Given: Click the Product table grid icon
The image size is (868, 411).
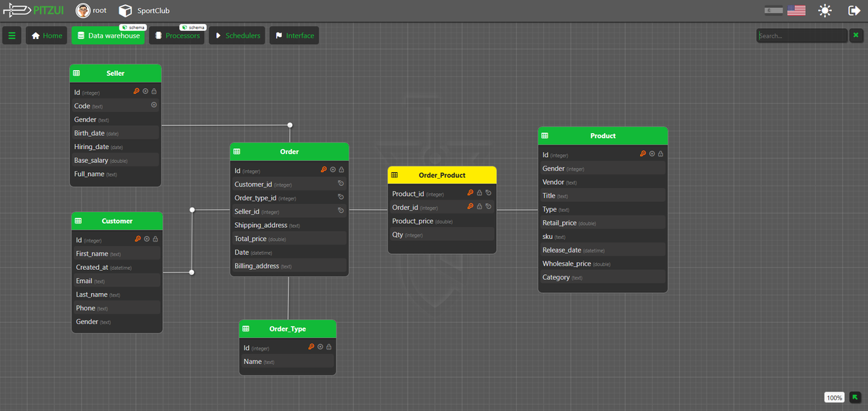Looking at the screenshot, I should 545,135.
